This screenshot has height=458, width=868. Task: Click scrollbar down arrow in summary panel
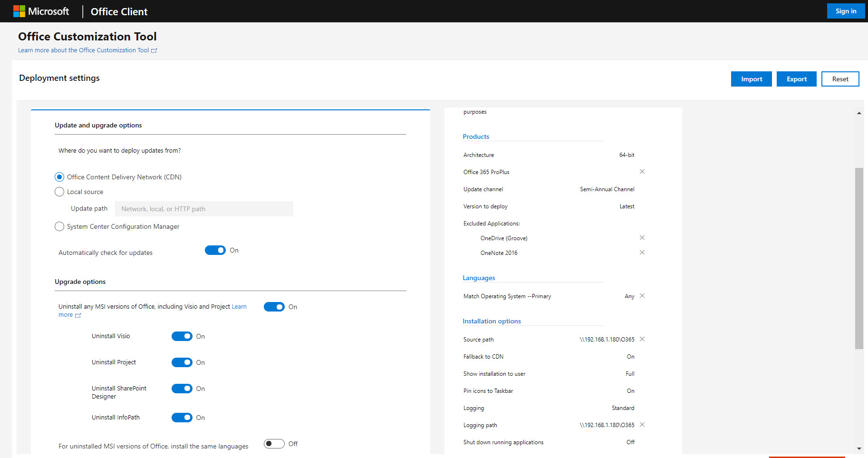[859, 448]
